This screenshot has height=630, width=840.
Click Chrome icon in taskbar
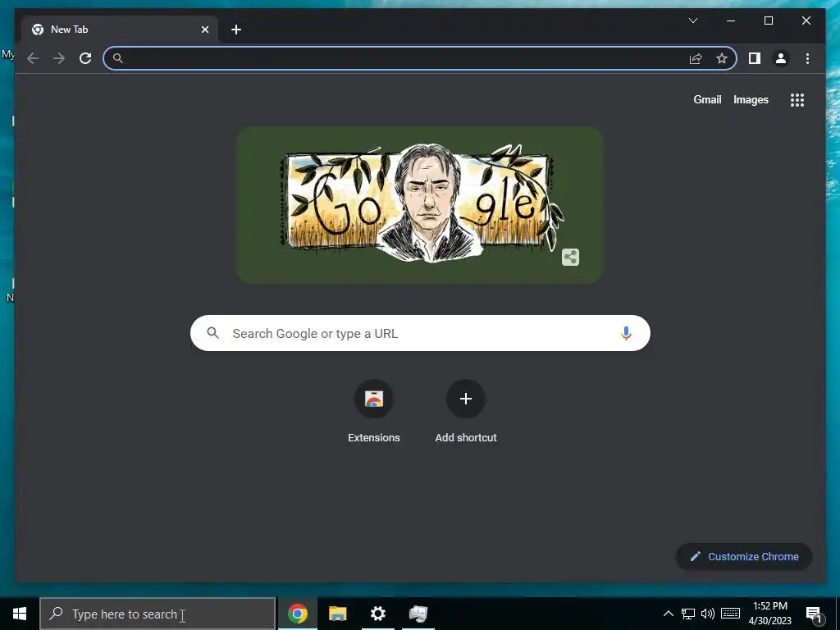click(297, 614)
